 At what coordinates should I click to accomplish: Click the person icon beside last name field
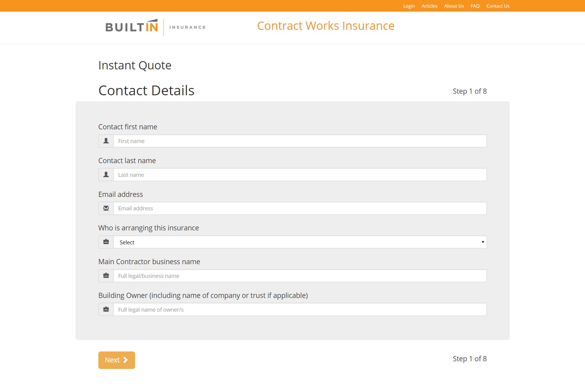(106, 174)
